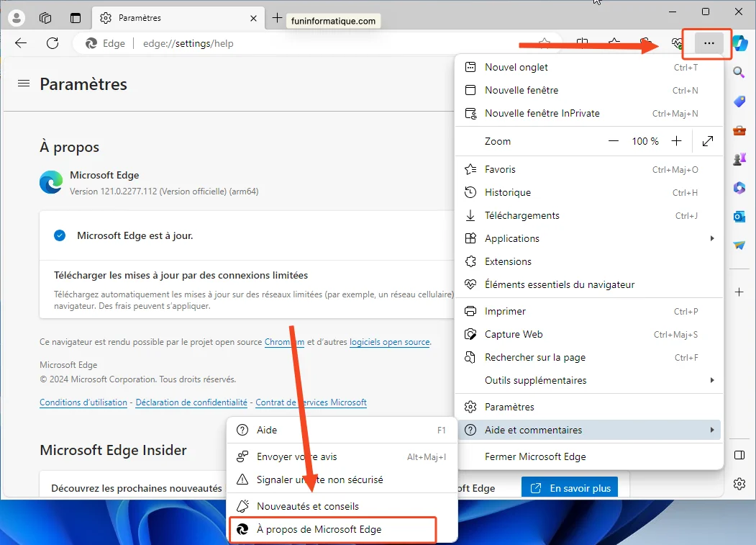Refresh the current page
The image size is (756, 545).
[51, 42]
